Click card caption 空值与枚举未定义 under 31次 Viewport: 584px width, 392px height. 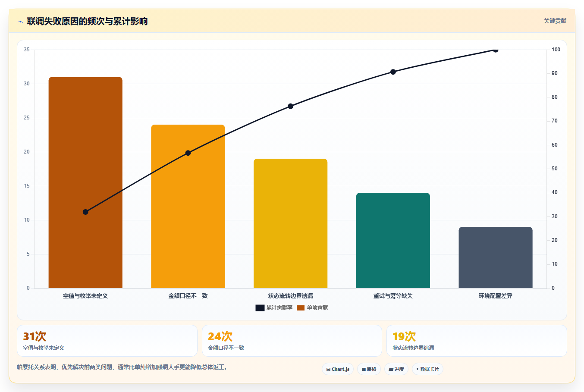click(x=44, y=348)
